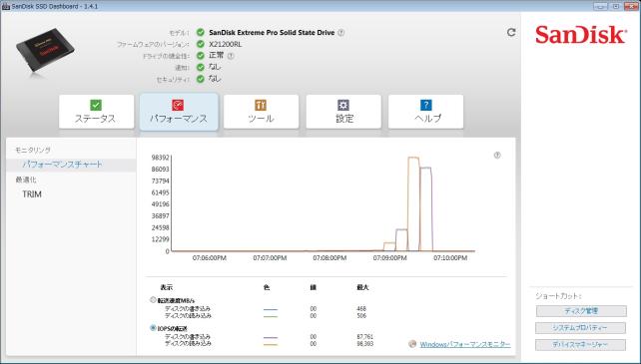The width and height of the screenshot is (641, 364).
Task: Click the help icon above the performance chart
Action: pyautogui.click(x=497, y=156)
